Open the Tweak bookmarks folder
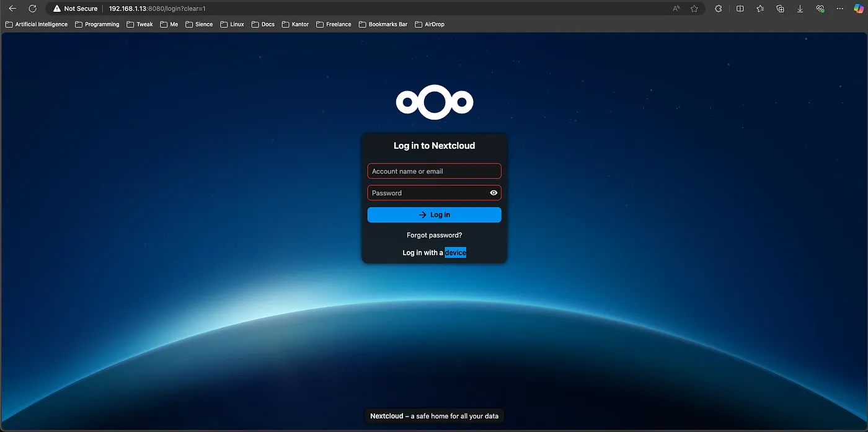 (x=139, y=24)
